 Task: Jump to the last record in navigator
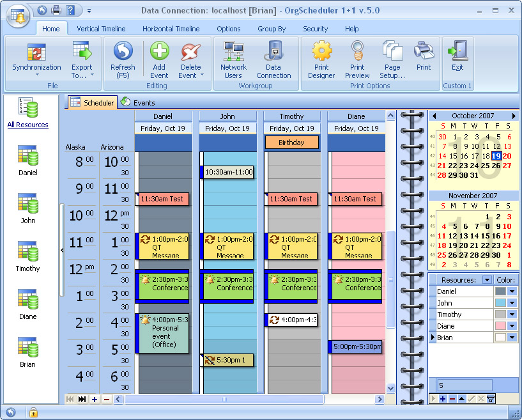pos(82,399)
